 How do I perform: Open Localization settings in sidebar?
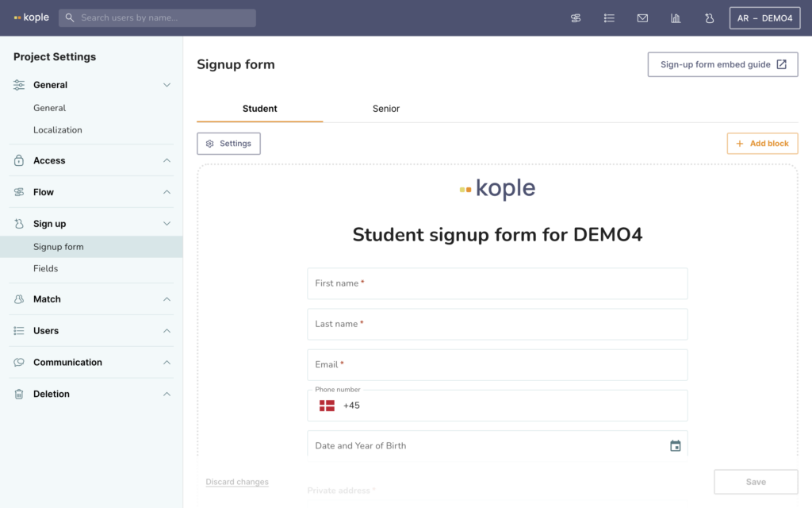pyautogui.click(x=57, y=130)
